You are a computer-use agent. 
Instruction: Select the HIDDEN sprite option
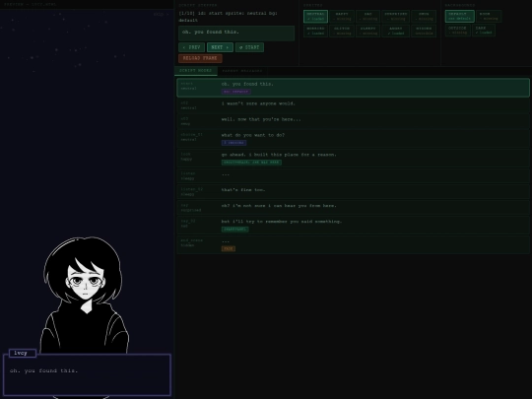(x=424, y=31)
